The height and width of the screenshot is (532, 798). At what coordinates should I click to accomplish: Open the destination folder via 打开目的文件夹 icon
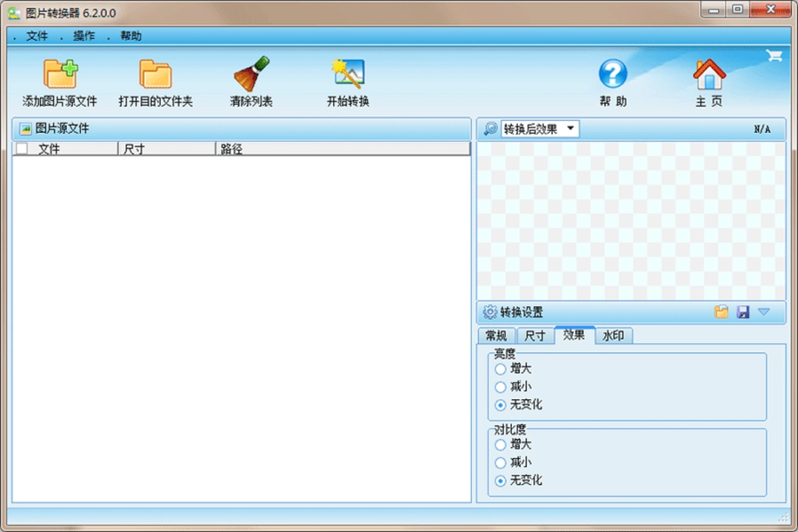pos(156,72)
